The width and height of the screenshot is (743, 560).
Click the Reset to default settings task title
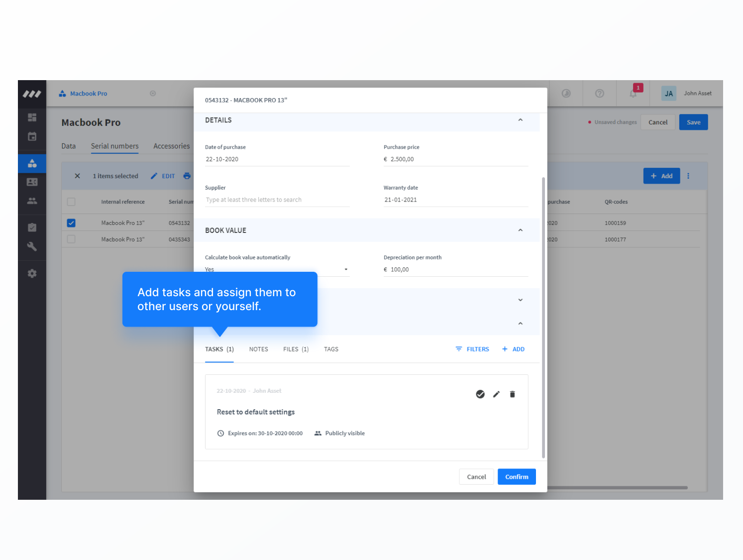(x=256, y=412)
